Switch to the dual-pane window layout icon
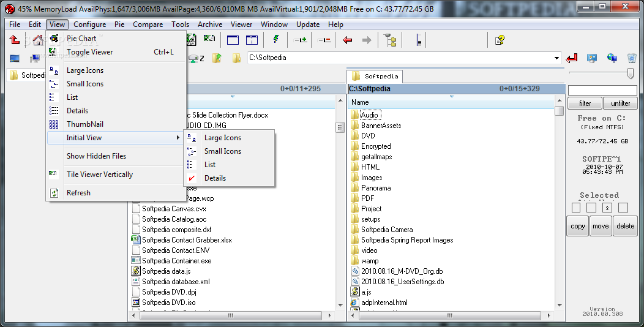Image resolution: width=644 pixels, height=327 pixels. point(252,40)
